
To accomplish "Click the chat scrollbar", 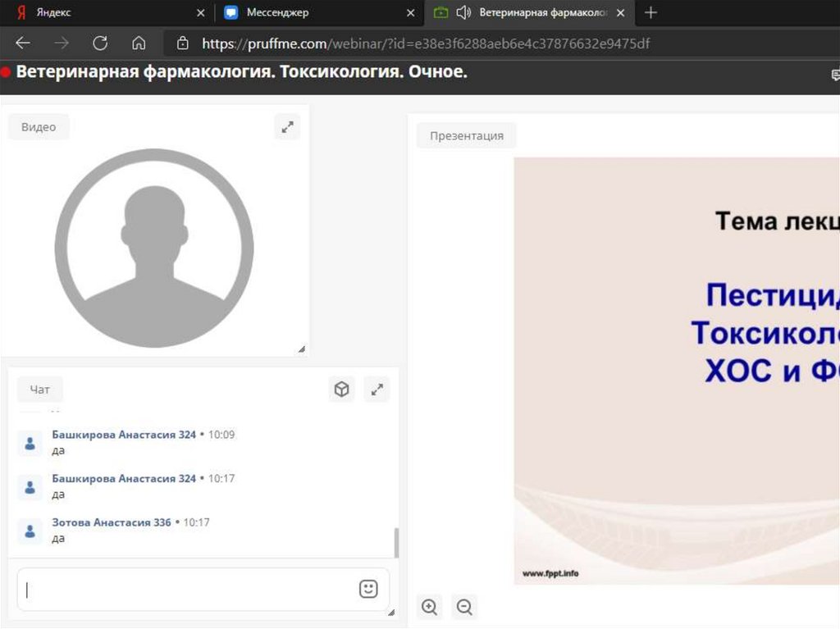I will tap(397, 543).
